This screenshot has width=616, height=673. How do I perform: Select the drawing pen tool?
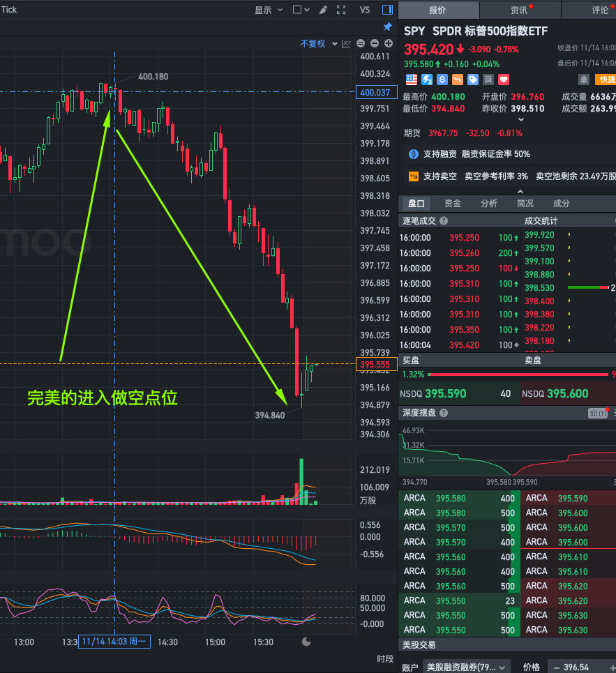point(323,10)
